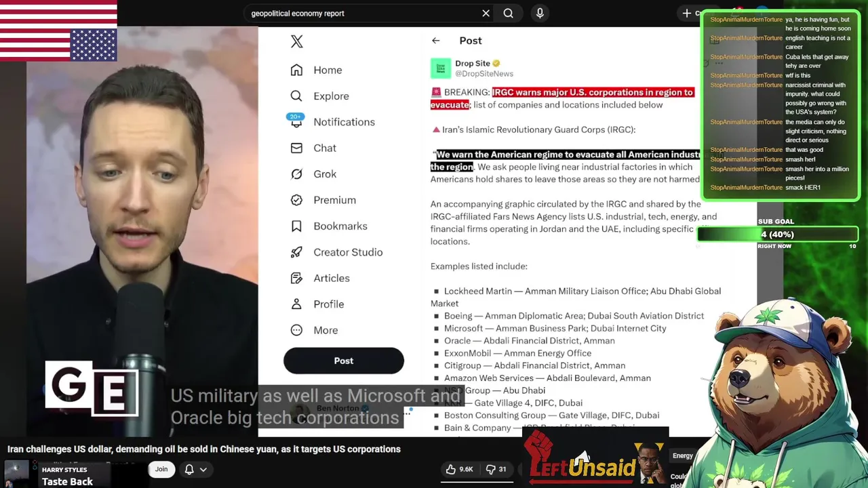
Task: Click the 'Taste Back' song title
Action: click(x=67, y=482)
